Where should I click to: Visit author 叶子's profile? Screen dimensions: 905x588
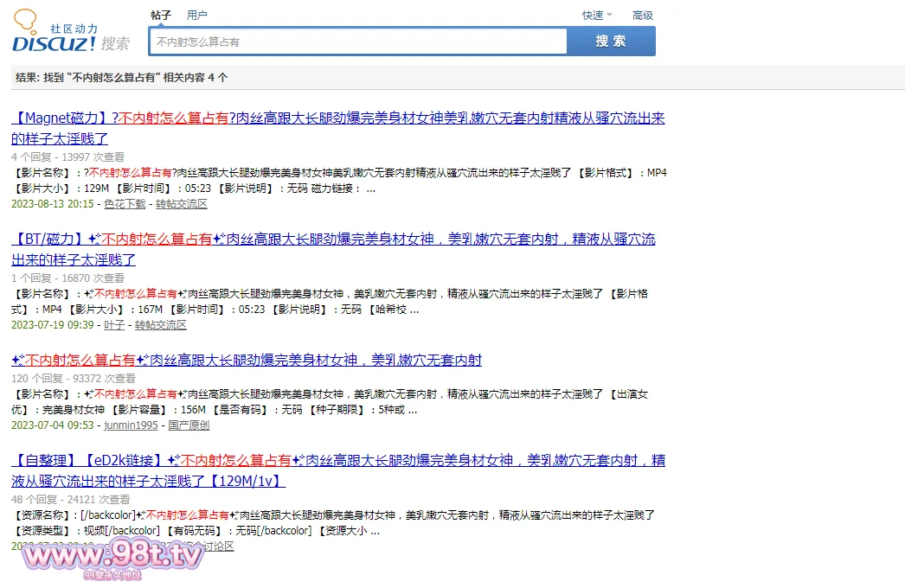pyautogui.click(x=114, y=325)
